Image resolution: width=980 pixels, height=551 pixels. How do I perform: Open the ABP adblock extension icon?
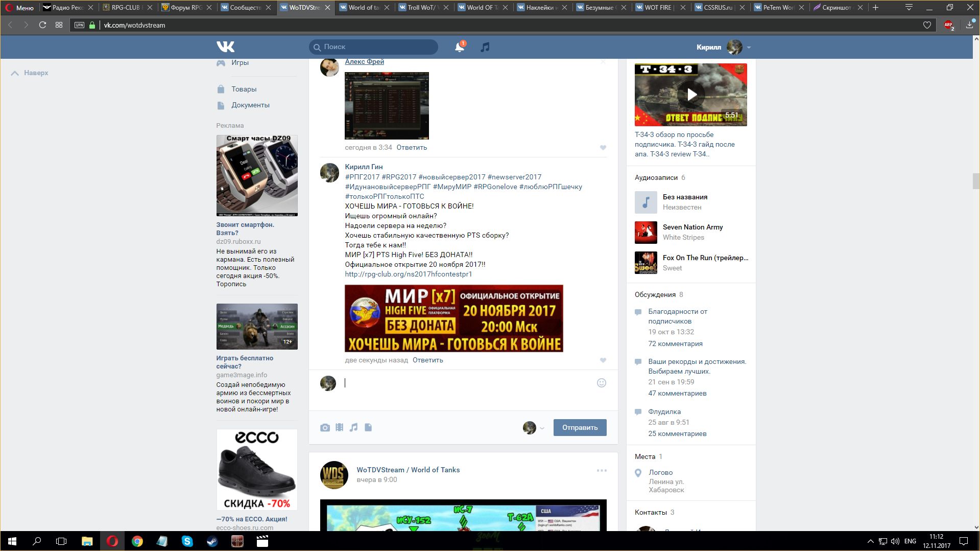[x=949, y=25]
